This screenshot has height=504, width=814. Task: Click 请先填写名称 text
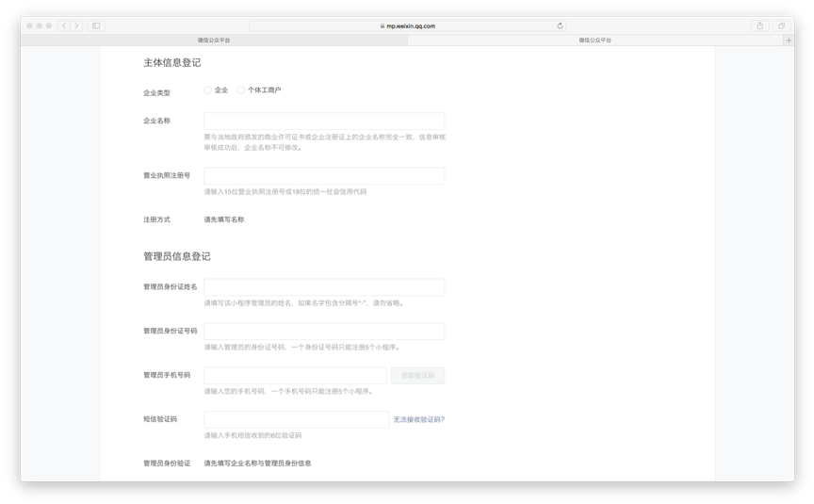click(x=223, y=219)
